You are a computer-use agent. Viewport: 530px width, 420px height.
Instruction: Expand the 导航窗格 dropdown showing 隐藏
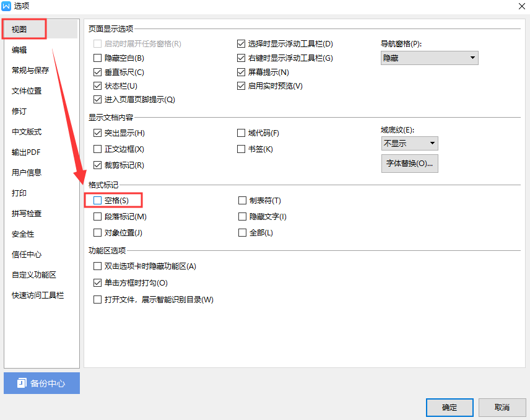(429, 58)
